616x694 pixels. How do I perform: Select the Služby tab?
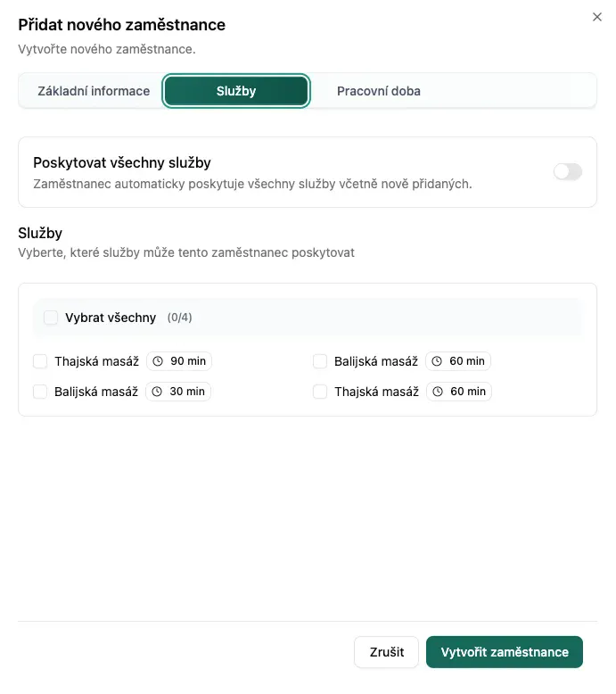tap(236, 91)
